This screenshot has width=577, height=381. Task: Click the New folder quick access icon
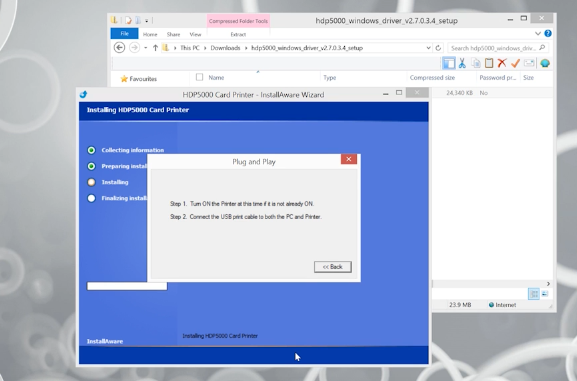[138, 20]
